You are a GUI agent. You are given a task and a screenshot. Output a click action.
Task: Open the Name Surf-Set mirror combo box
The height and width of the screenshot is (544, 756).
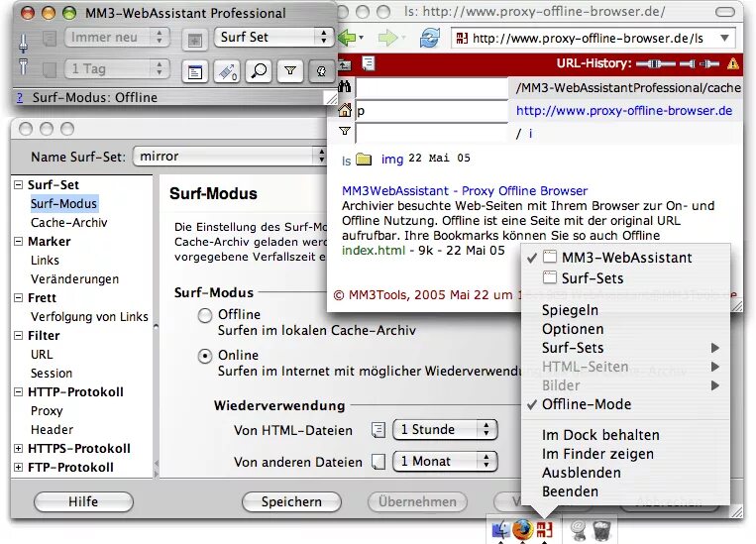[x=231, y=156]
